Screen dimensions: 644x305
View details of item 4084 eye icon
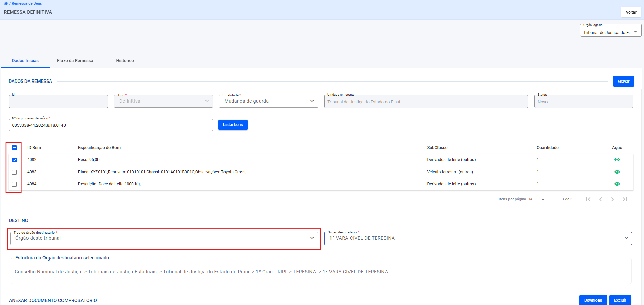(x=617, y=184)
